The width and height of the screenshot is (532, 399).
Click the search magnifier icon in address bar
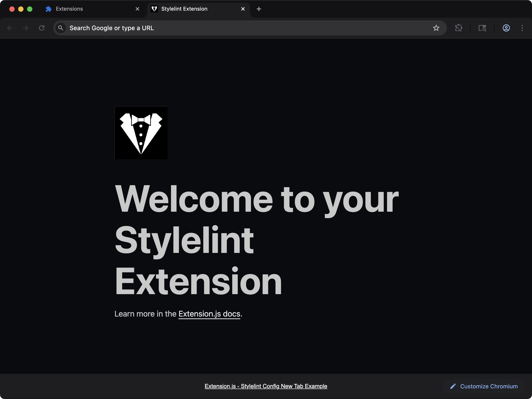pos(61,28)
